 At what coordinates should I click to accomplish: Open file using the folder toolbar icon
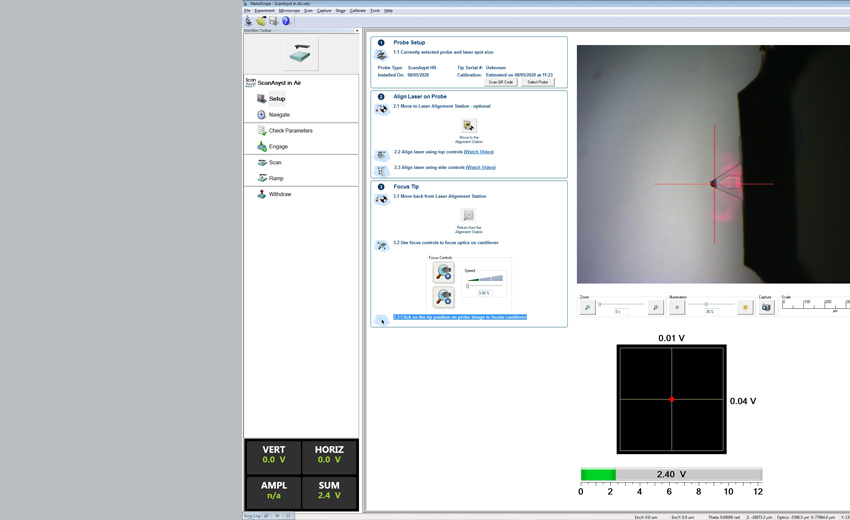[x=261, y=21]
